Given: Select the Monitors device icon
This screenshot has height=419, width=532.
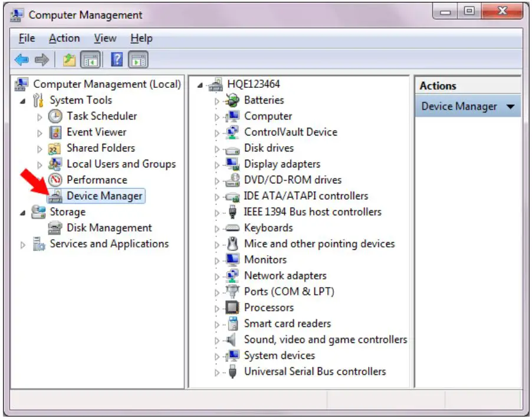Looking at the screenshot, I should point(234,259).
